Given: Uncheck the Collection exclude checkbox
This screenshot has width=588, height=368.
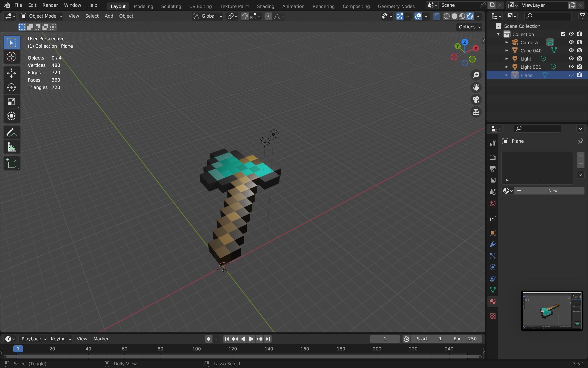Looking at the screenshot, I should pyautogui.click(x=563, y=34).
